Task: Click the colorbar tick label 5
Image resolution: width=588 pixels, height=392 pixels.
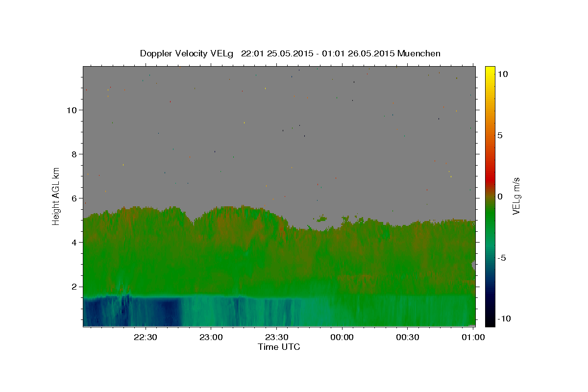Action: [500, 135]
